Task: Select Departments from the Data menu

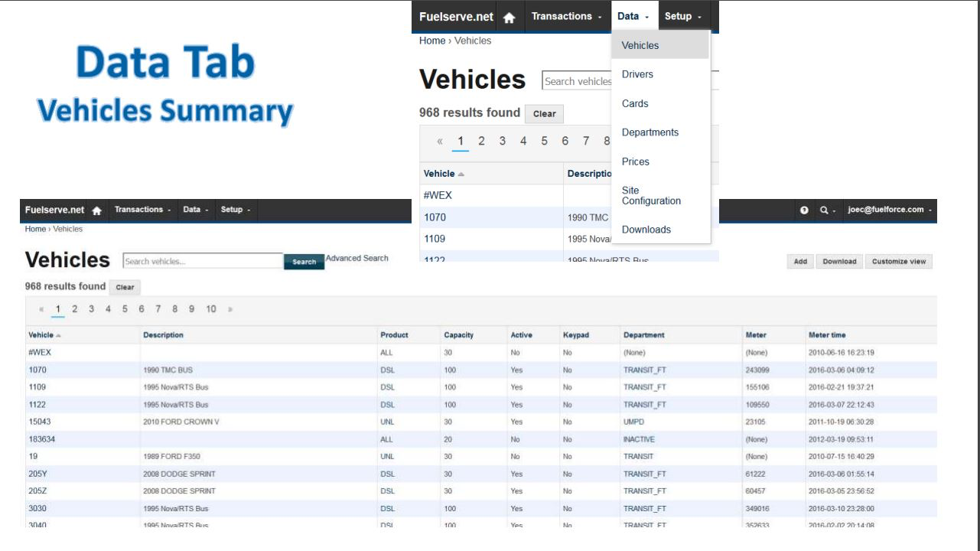Action: (650, 132)
